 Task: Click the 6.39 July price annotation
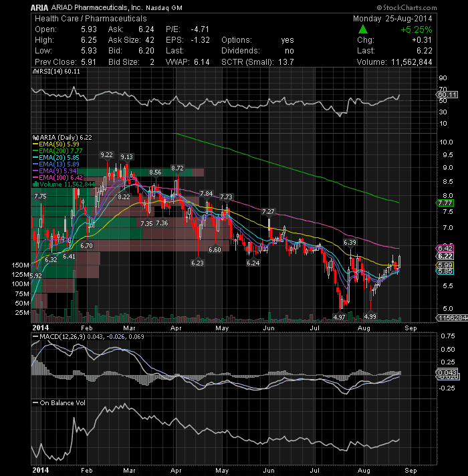pos(350,242)
